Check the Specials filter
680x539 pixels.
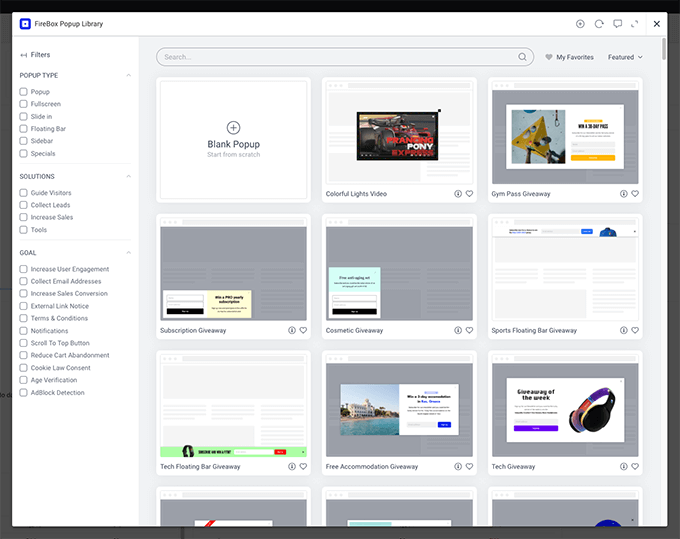pos(23,154)
